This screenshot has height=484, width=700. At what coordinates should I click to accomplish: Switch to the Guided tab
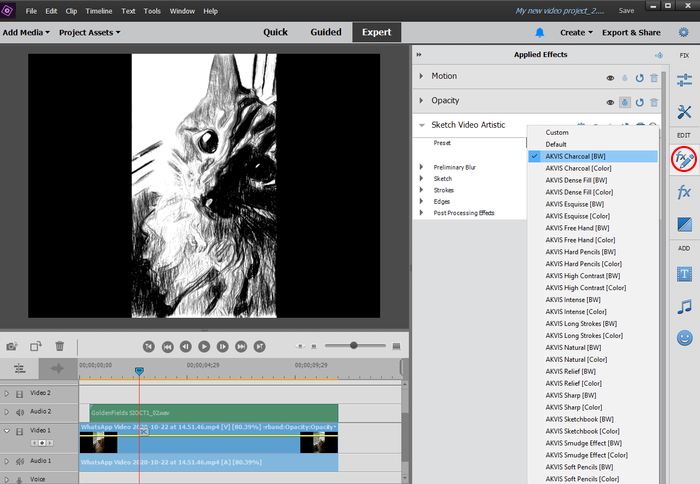tap(326, 32)
